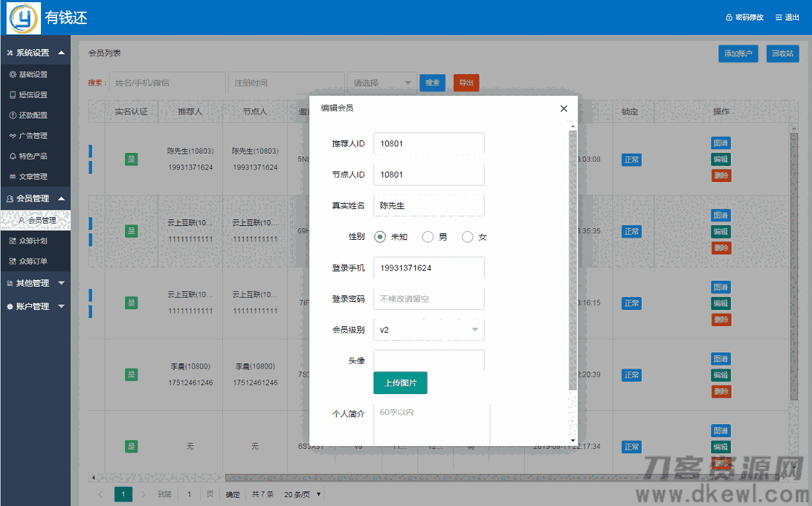Screen dimensions: 812x506
Task: Click the 上传图片 upload button
Action: coord(400,383)
